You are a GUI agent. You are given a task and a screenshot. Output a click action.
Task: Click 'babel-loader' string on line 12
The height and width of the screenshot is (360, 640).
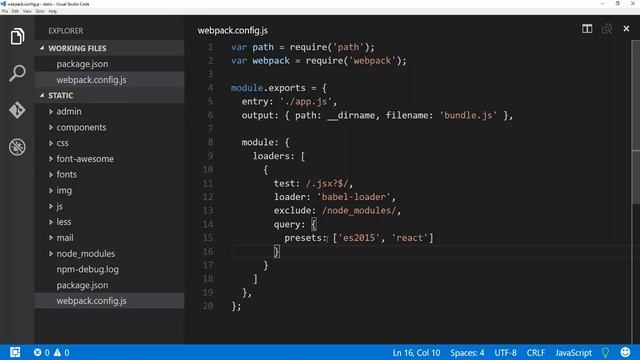click(353, 197)
